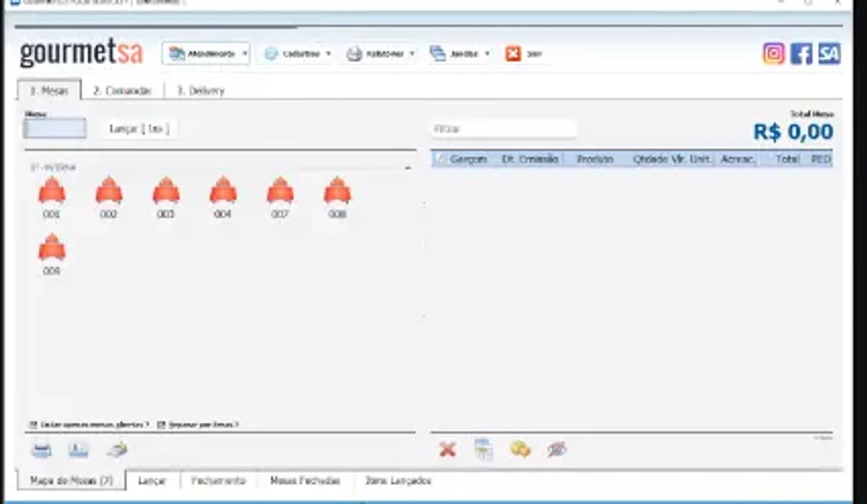The width and height of the screenshot is (867, 504).
Task: Click the crossed-out eye icon
Action: tap(556, 450)
